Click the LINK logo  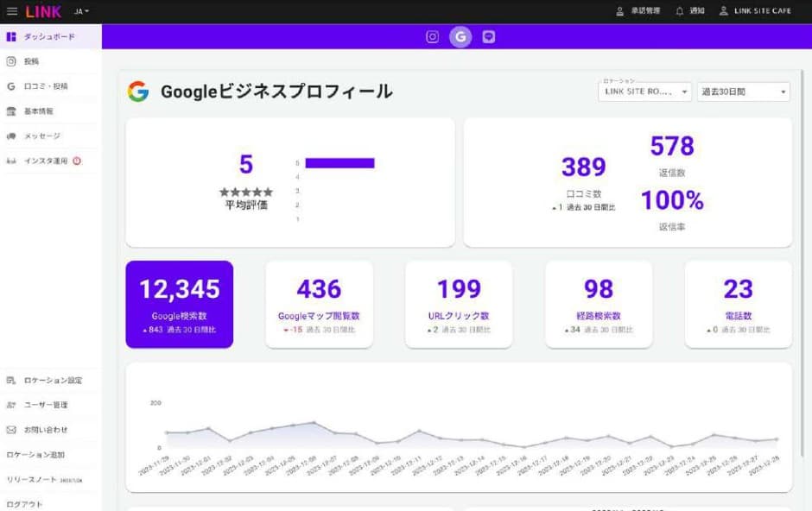43,11
